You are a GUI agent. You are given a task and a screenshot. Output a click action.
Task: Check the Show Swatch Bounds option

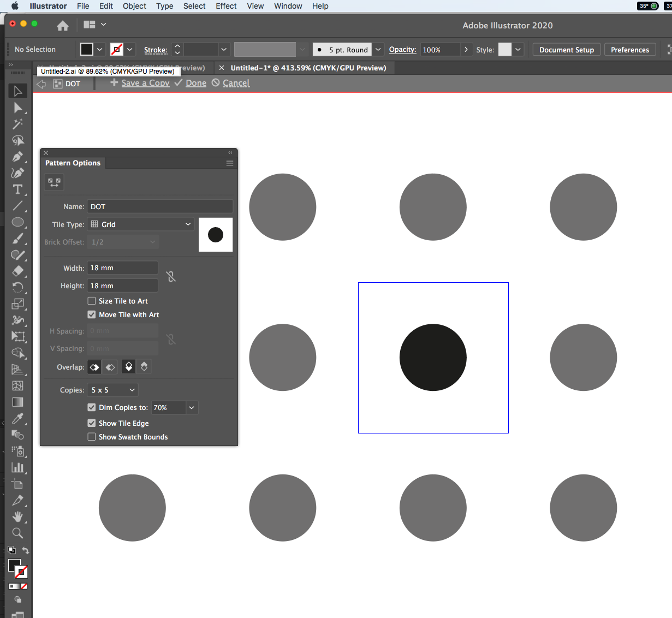coord(91,437)
